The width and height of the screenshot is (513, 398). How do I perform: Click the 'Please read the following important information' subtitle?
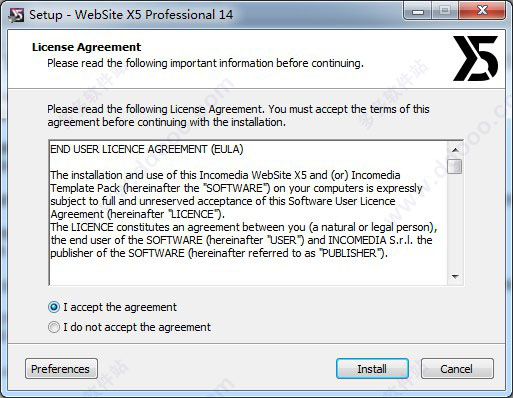(x=205, y=63)
